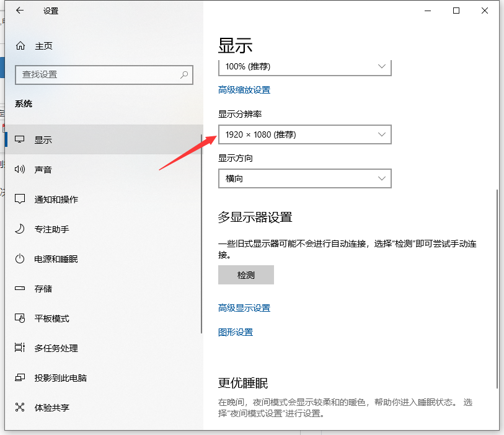Click the 通知和操作 notification icon
Viewport: 504px width, 435px height.
[x=20, y=200]
